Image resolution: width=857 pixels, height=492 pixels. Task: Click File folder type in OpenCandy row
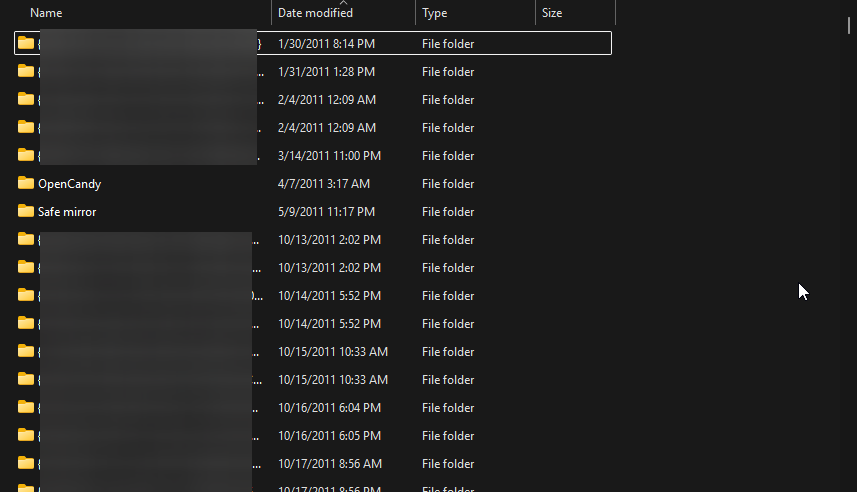(x=448, y=184)
